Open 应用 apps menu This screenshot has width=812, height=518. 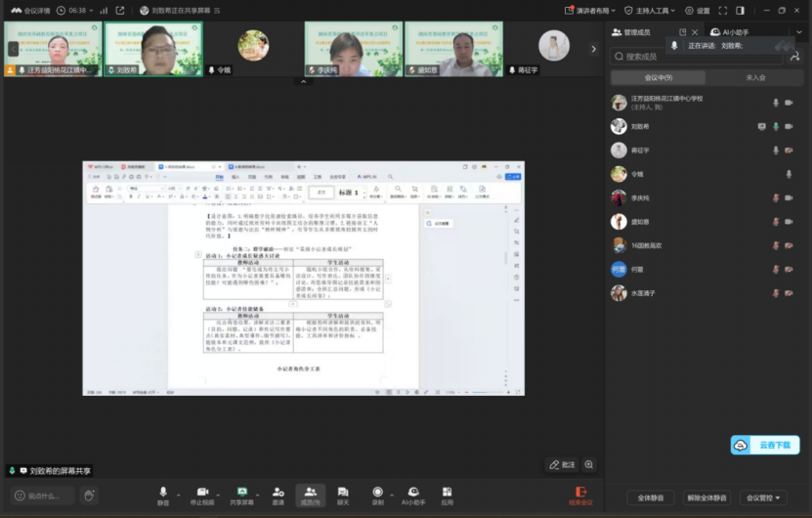[447, 496]
